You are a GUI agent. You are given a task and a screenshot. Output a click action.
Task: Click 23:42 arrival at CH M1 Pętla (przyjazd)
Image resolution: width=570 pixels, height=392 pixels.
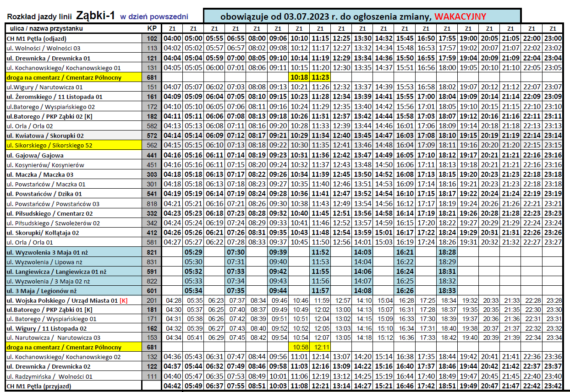tap(553, 386)
